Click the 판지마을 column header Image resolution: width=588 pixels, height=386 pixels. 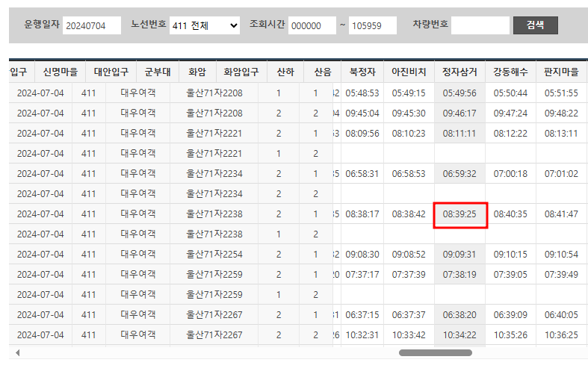[x=561, y=72]
